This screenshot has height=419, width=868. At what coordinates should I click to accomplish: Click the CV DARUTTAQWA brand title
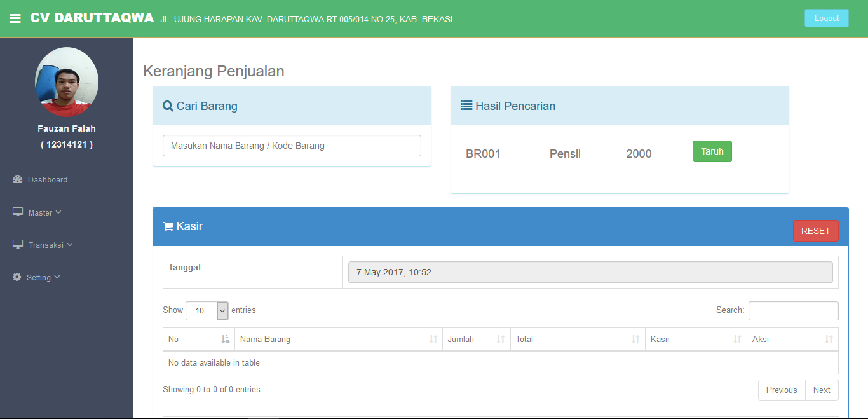point(92,18)
